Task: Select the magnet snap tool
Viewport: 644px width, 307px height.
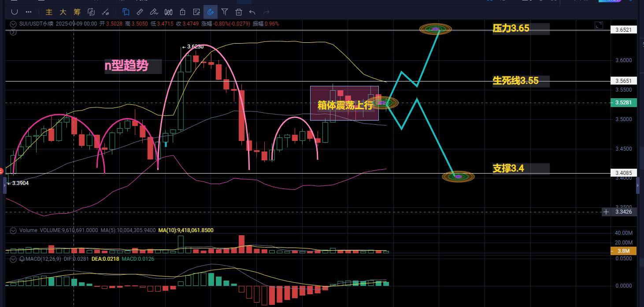Action: point(15,12)
